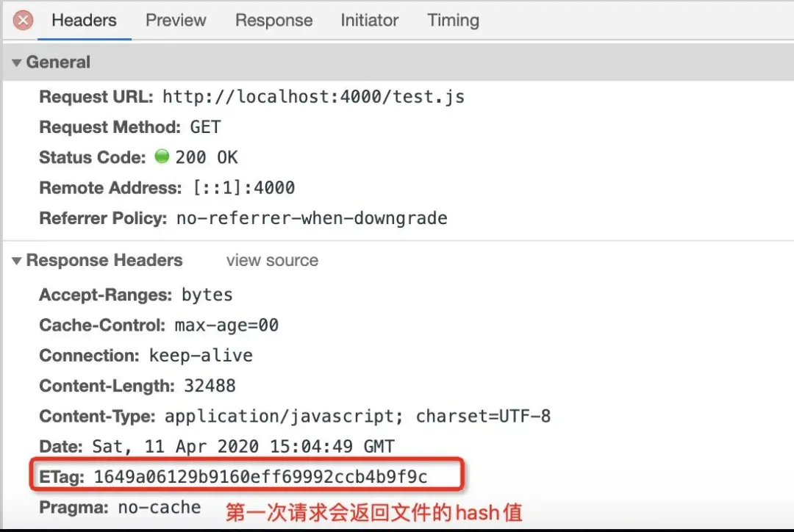
Task: Select the Initiator tab
Action: 369,21
